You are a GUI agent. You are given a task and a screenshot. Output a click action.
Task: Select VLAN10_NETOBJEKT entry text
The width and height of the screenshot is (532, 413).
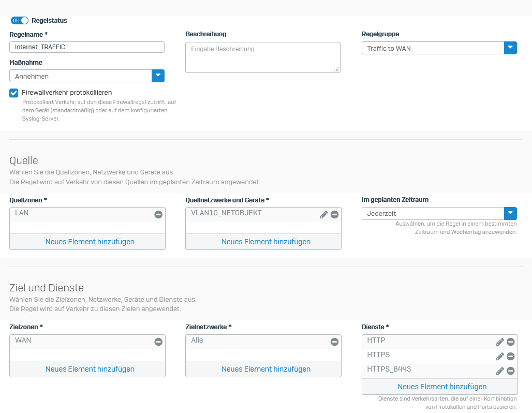[226, 213]
